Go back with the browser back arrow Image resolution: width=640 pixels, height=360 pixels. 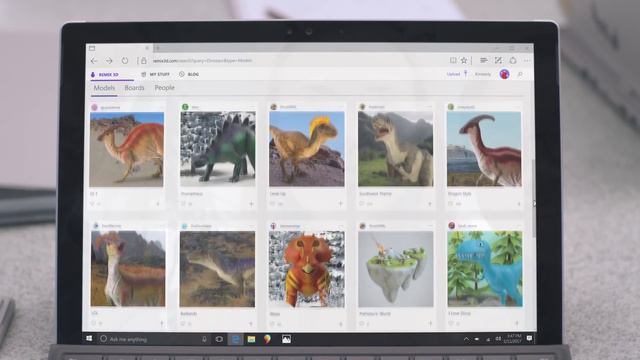pyautogui.click(x=94, y=61)
